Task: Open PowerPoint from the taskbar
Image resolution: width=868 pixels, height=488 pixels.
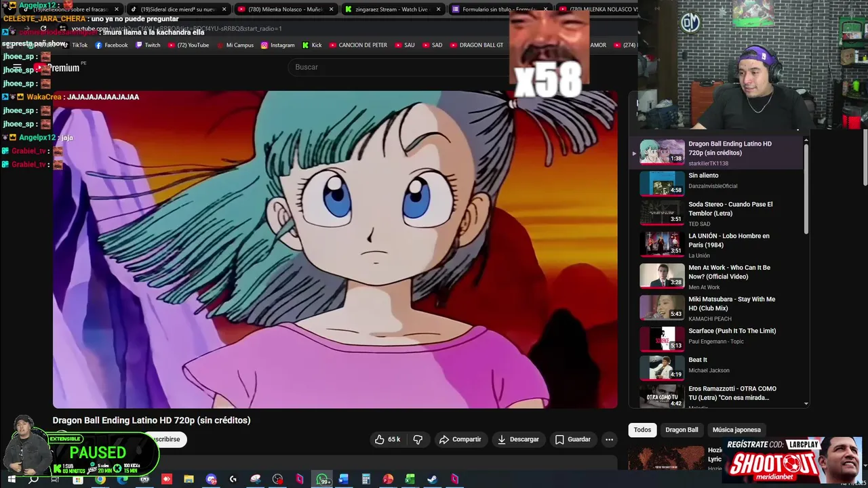Action: (x=388, y=479)
